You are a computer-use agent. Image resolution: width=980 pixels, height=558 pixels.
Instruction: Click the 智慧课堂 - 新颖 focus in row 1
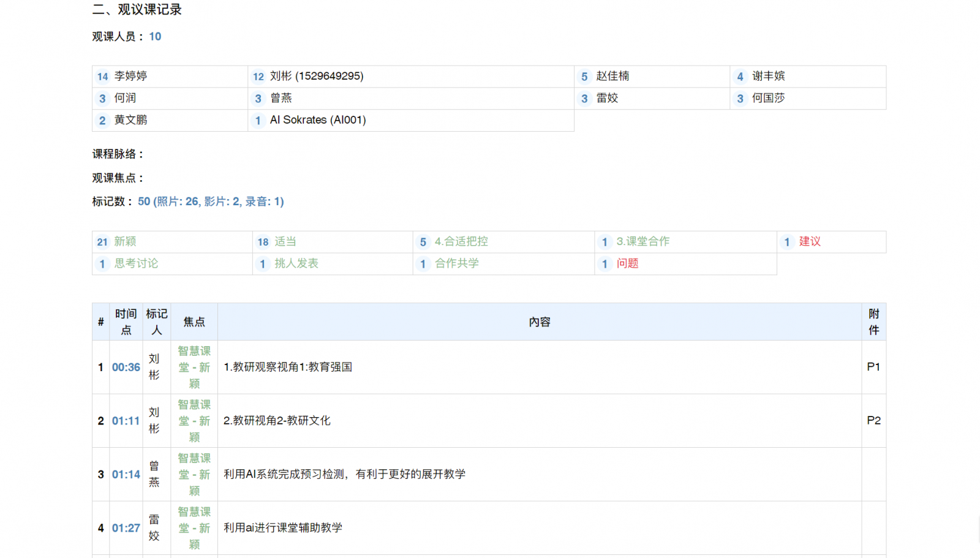point(194,368)
